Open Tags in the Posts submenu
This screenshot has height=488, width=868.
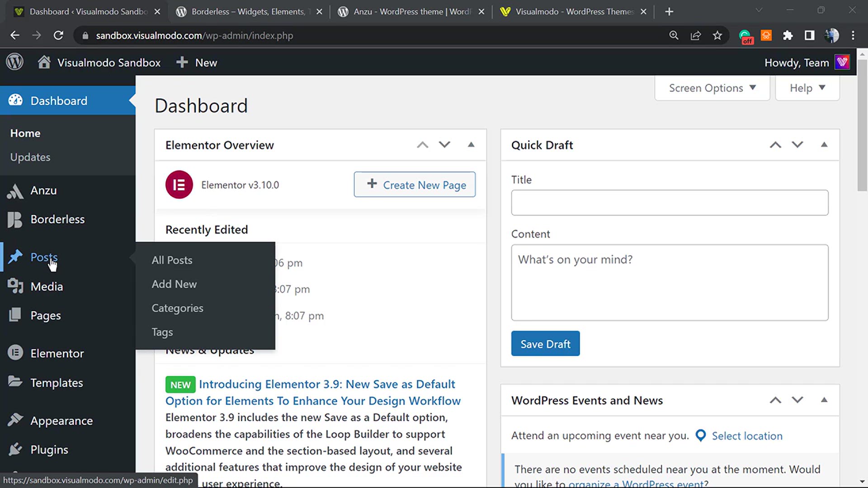[162, 332]
